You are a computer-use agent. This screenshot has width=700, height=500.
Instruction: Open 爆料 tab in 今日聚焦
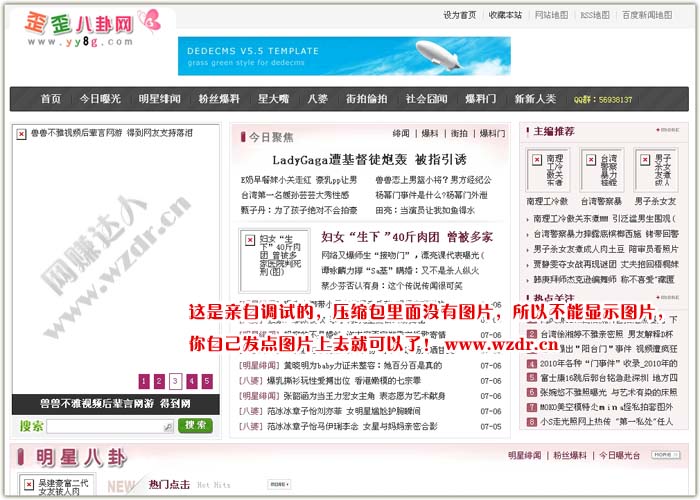tap(430, 133)
